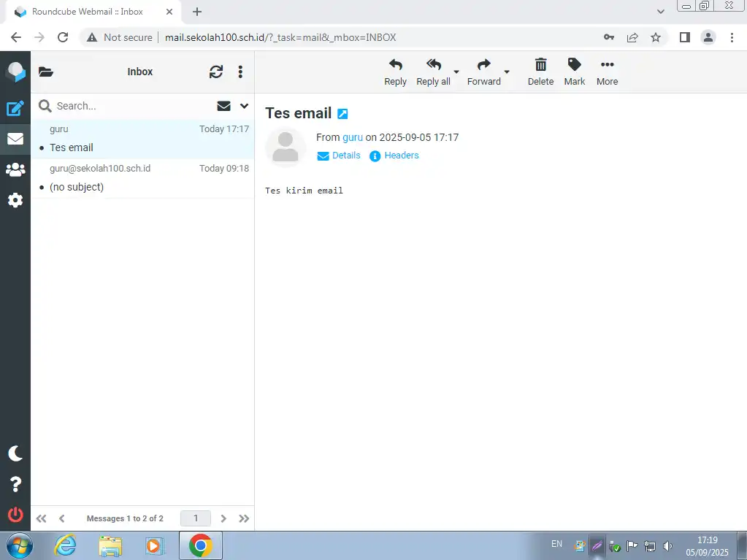Click the share page icon

click(632, 37)
